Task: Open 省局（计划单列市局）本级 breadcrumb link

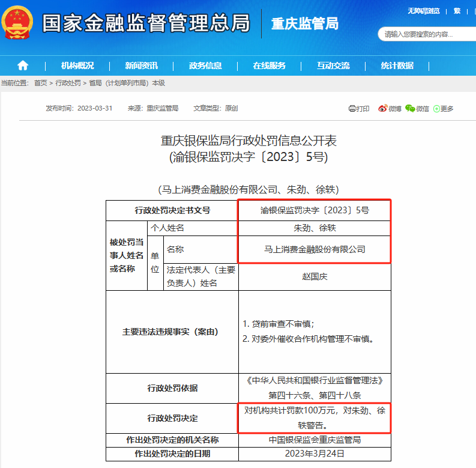Action: coord(127,83)
